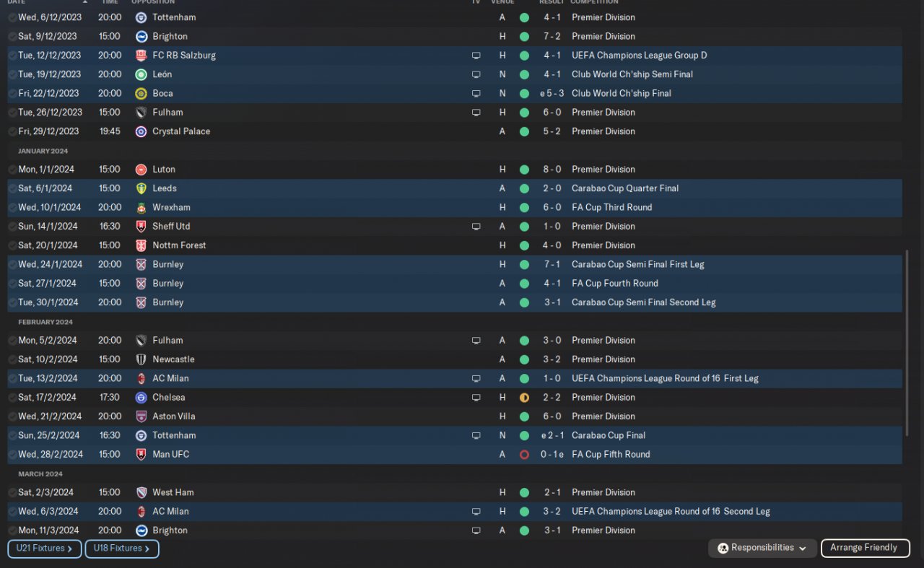Toggle the check circle beside Sat, 17/2/2024
This screenshot has width=924, height=568.
(12, 398)
